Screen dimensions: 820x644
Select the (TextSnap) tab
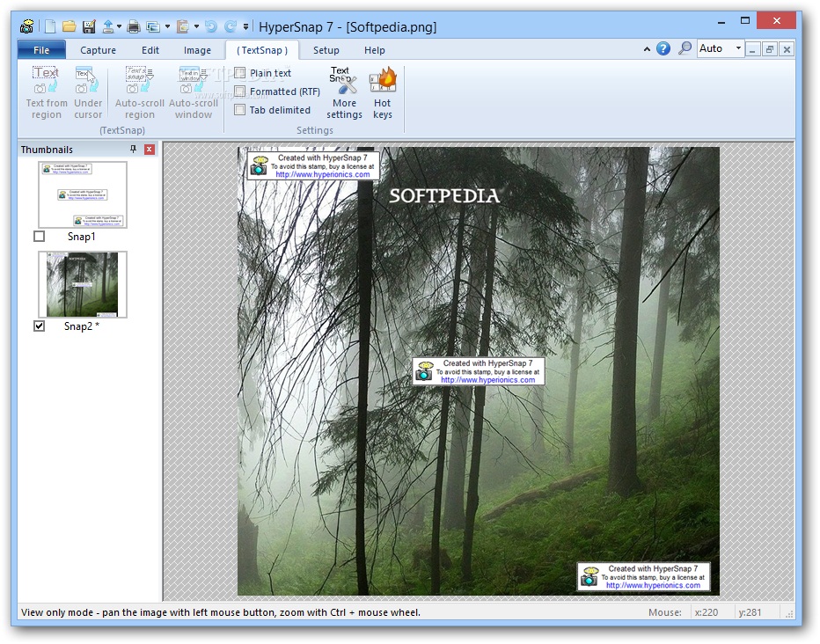(262, 50)
